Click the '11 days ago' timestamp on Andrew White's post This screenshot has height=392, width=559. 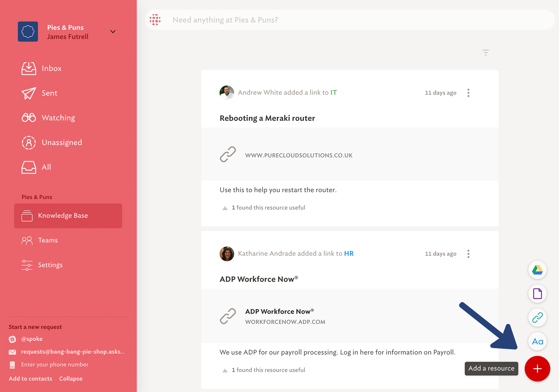(x=441, y=93)
